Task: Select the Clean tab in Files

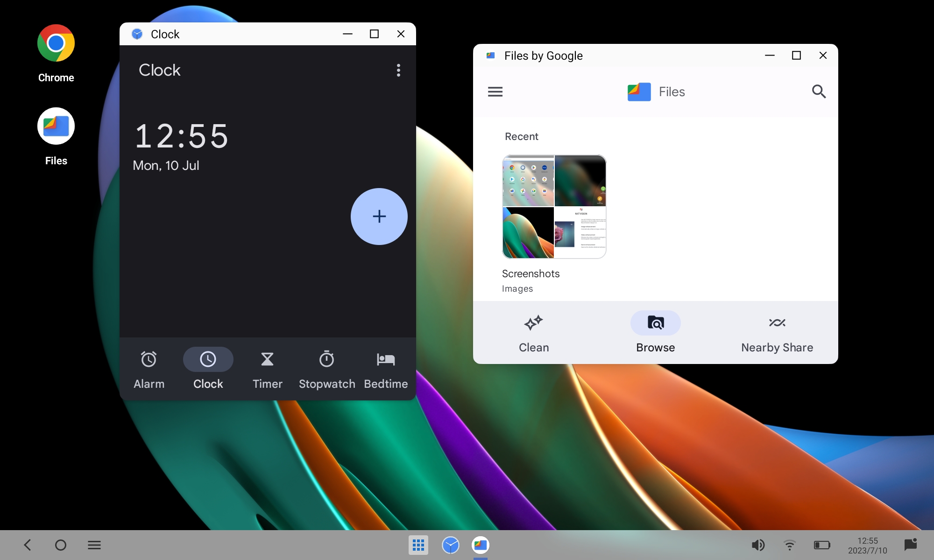Action: [534, 333]
